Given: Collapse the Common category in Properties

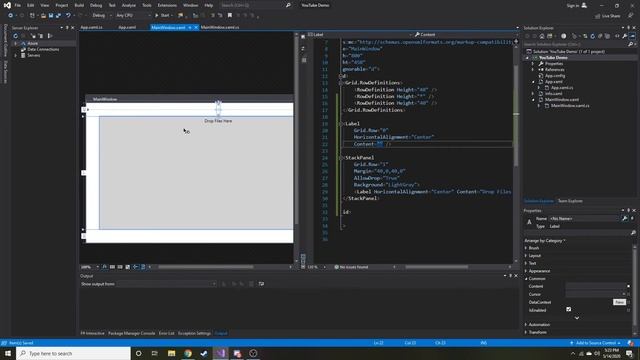Looking at the screenshot, I should [x=526, y=278].
